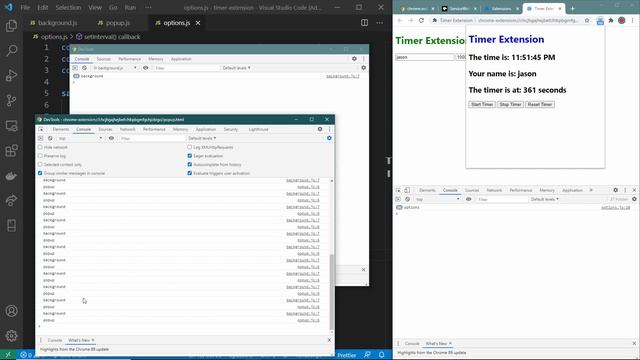Enable Selected context only checkbox
The image size is (640, 360).
(40, 164)
